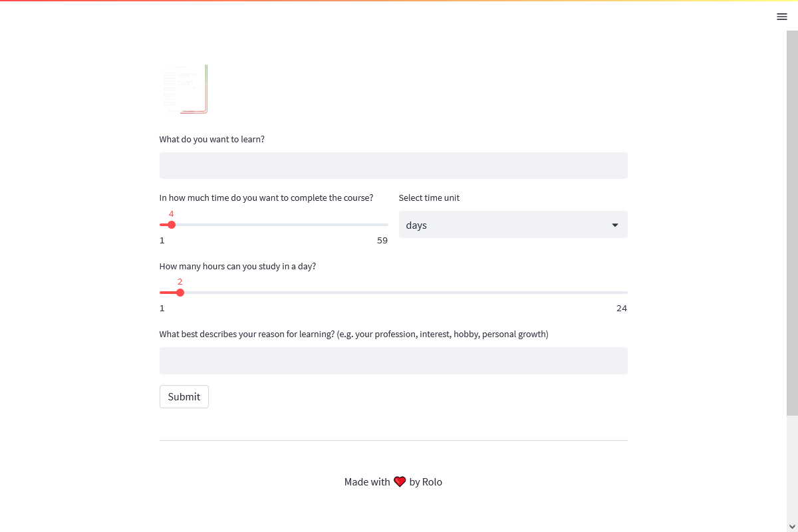The height and width of the screenshot is (532, 798).
Task: Click the maximum value 59 under course slider
Action: click(x=382, y=241)
